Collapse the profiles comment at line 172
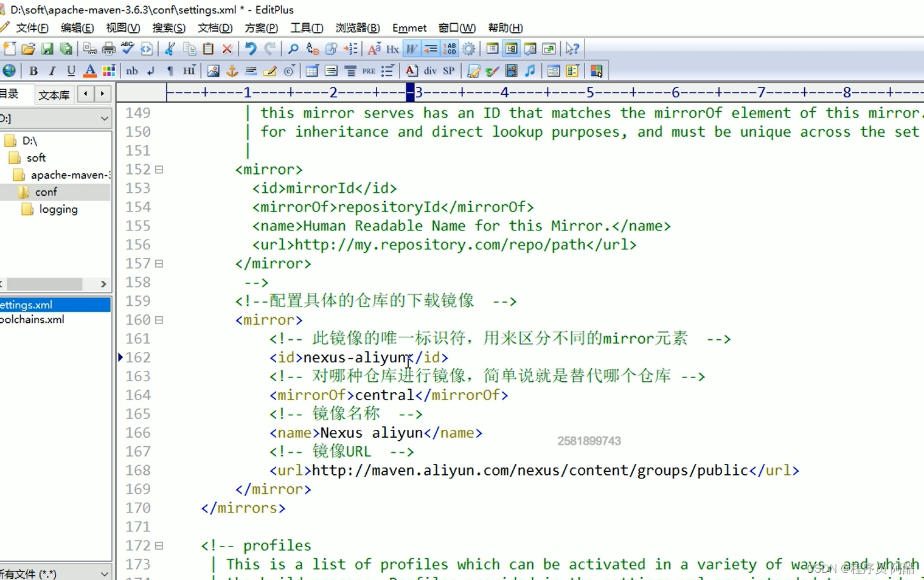This screenshot has height=580, width=924. [159, 546]
